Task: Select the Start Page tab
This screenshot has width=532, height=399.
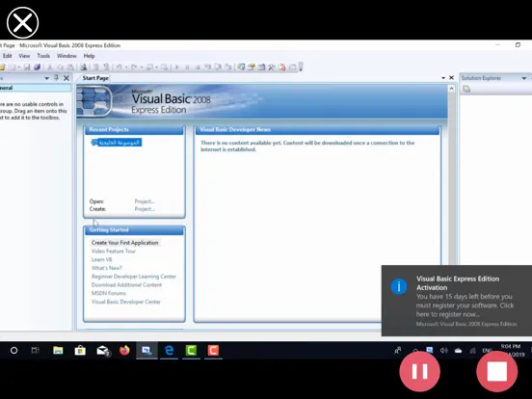Action: [x=95, y=78]
